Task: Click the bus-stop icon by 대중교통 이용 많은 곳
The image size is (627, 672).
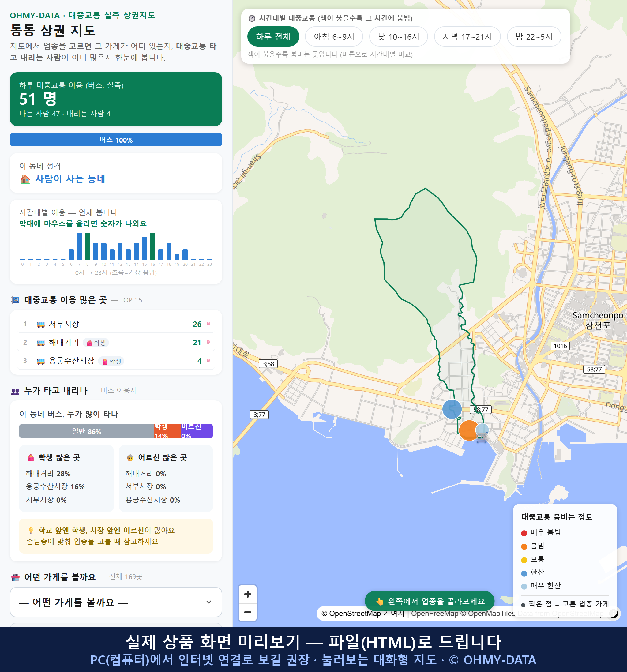Action: pyautogui.click(x=15, y=300)
